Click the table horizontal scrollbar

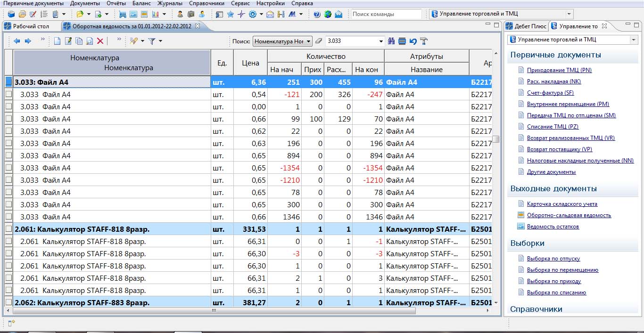pyautogui.click(x=215, y=310)
